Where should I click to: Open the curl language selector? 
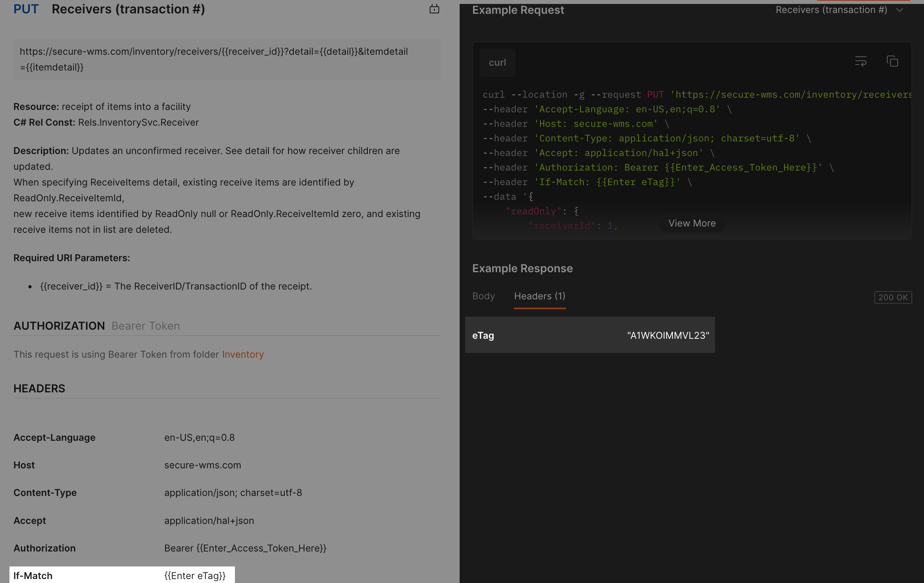(497, 63)
